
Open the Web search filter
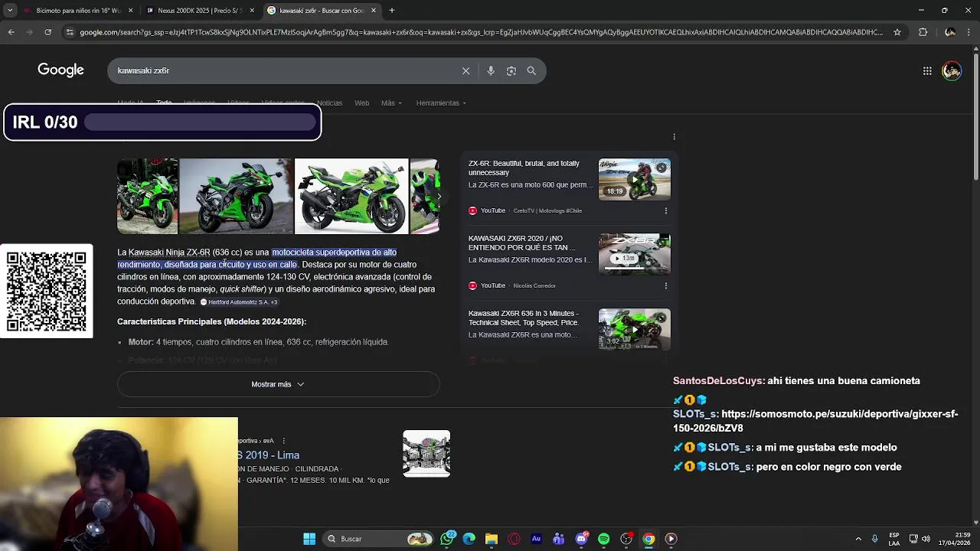pos(361,103)
